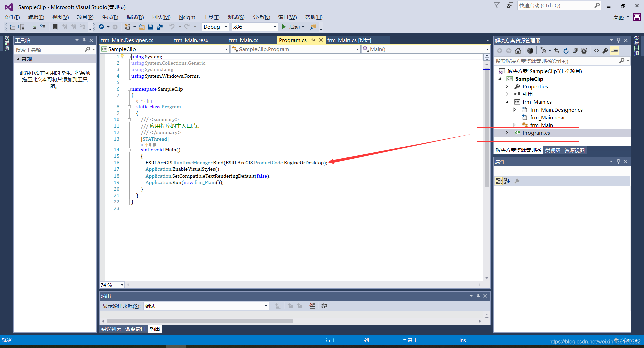Click the 启动 start button label

point(294,27)
